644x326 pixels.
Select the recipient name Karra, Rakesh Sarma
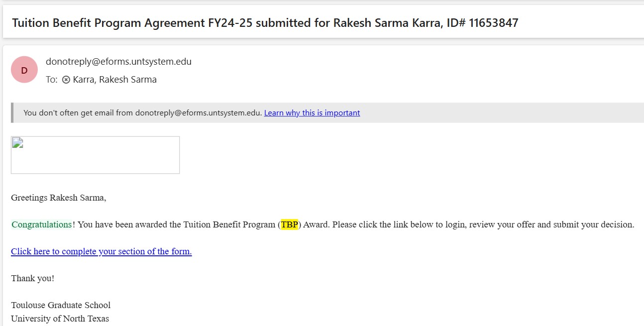coord(114,80)
